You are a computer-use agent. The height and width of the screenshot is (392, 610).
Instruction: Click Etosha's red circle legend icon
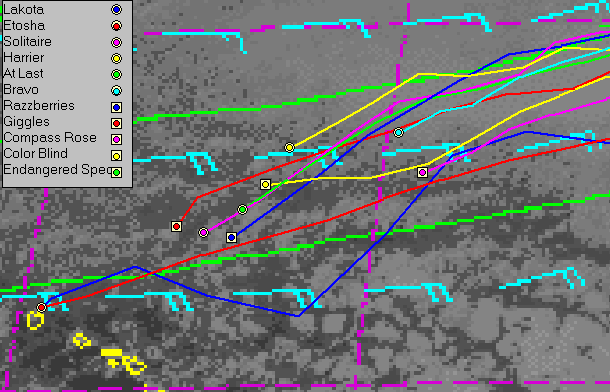[116, 26]
